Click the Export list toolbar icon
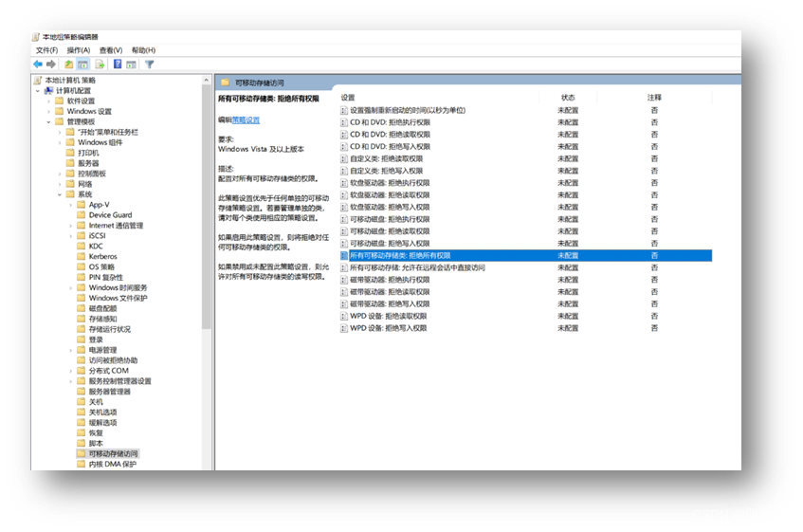 click(x=100, y=64)
